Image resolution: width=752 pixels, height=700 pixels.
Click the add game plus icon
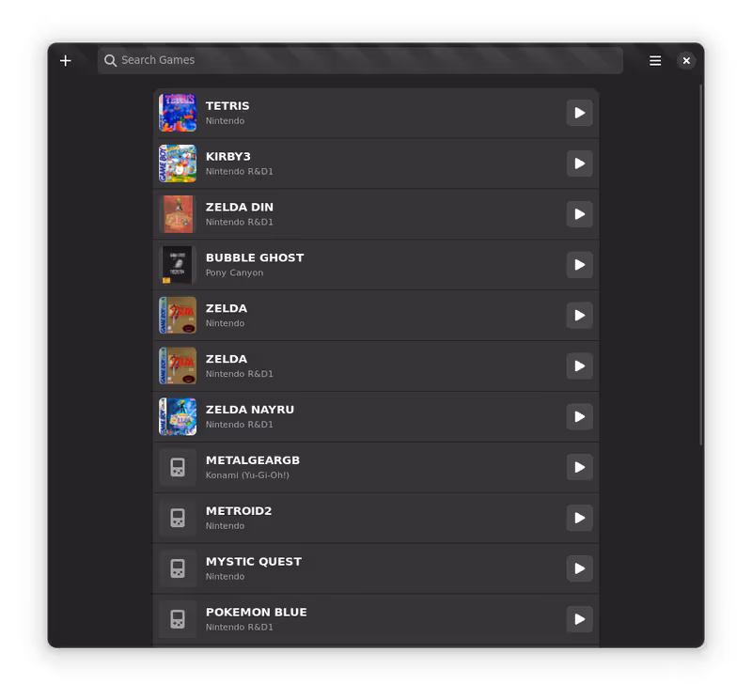(x=65, y=61)
